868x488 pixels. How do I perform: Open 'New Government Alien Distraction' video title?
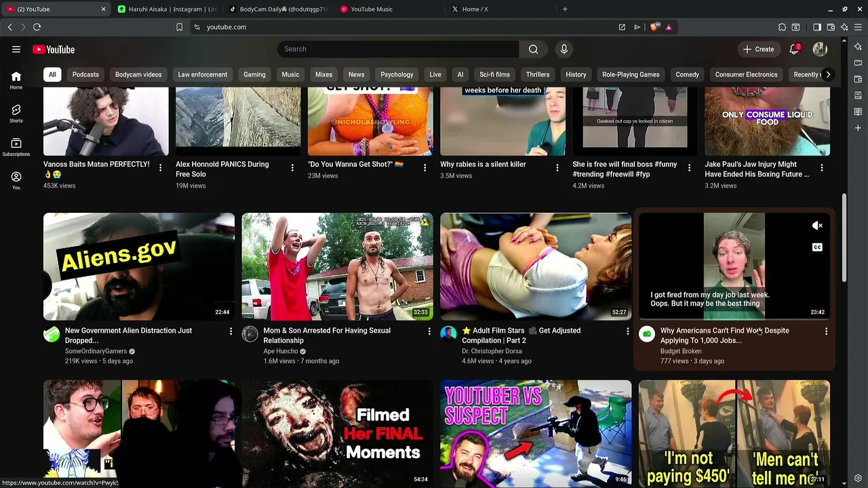(x=128, y=335)
